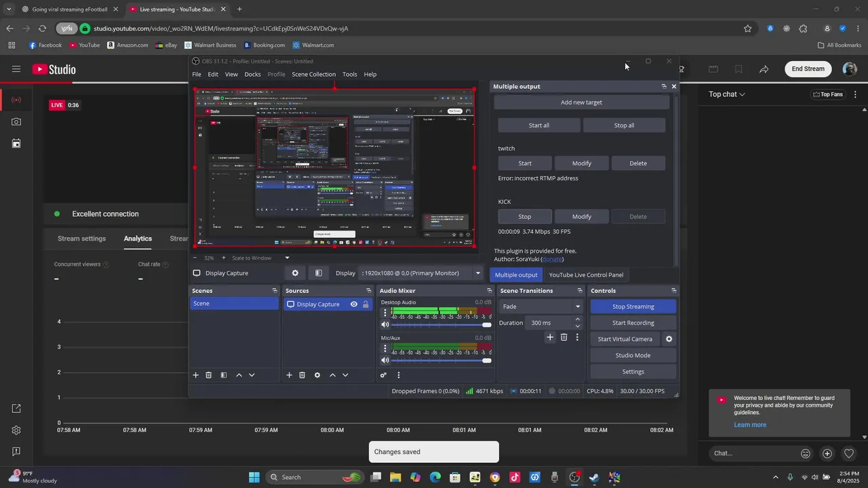This screenshot has width=868, height=488.
Task: Move scene down with arrow icon
Action: coord(252,375)
